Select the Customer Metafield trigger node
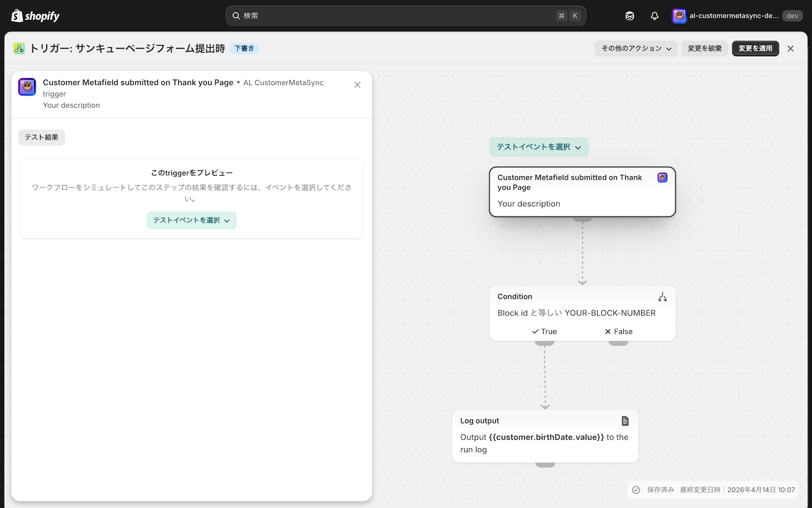 (582, 192)
